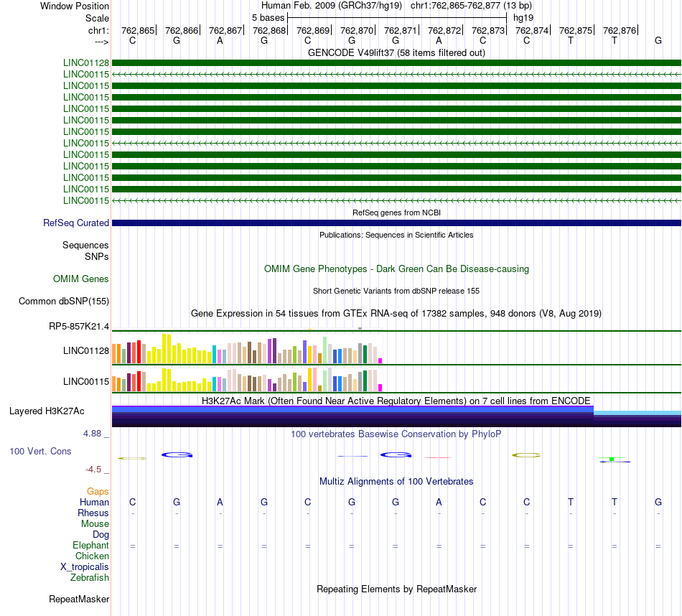Click the Common dbSNP(155) label
This screenshot has height=616, width=682.
64,301
